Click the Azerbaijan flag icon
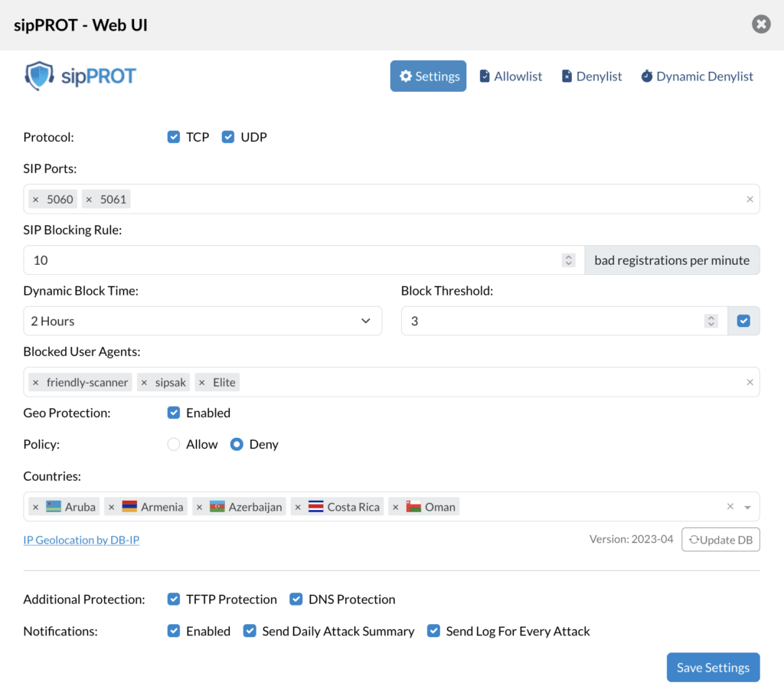This screenshot has height=699, width=784. pyautogui.click(x=217, y=507)
